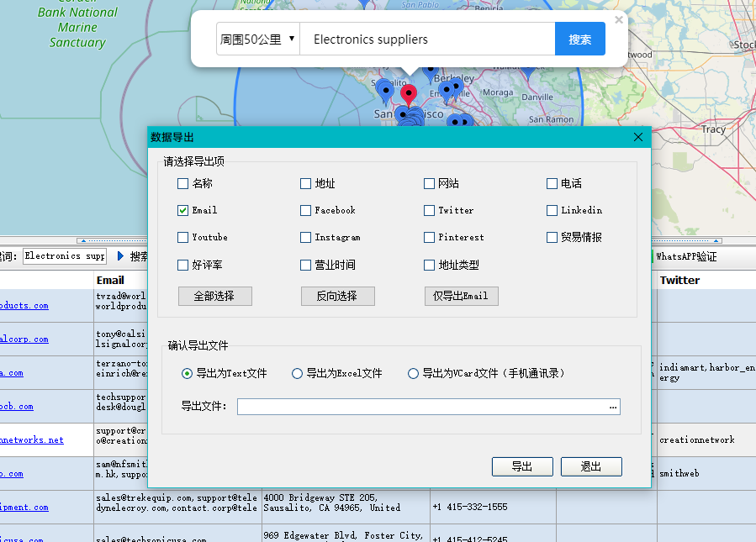
Task: Open the nnetworks.net website link
Action: [x=32, y=439]
